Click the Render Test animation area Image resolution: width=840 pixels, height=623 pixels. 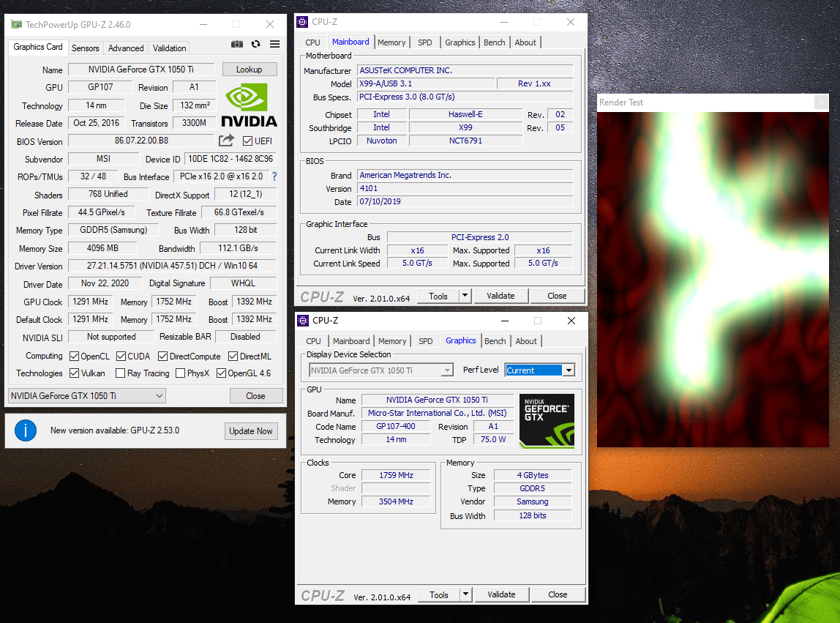(x=713, y=280)
